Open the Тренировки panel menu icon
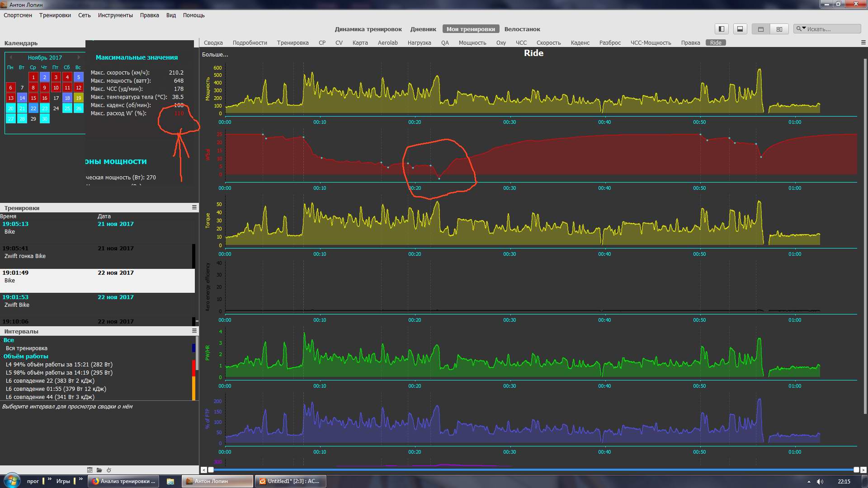Viewport: 868px width, 488px height. [x=194, y=207]
